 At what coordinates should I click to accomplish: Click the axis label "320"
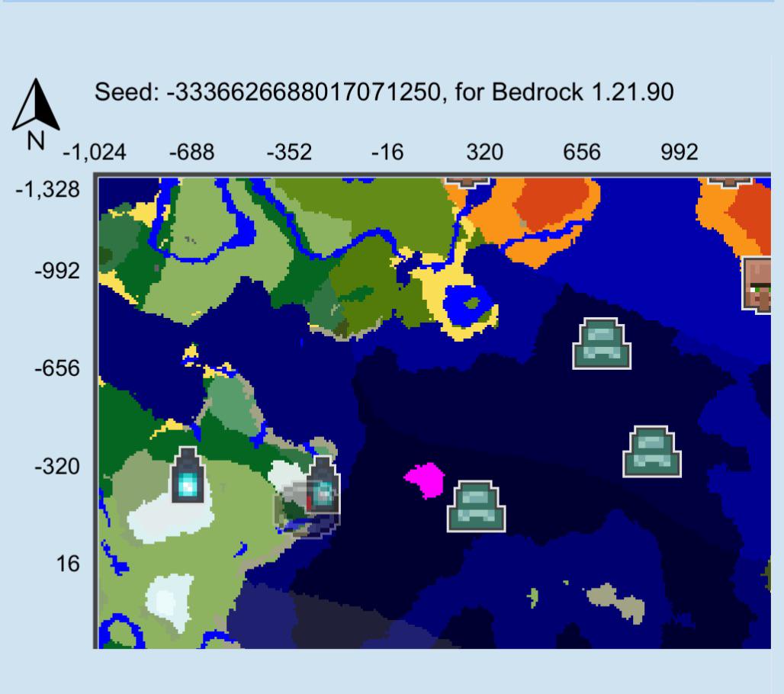(484, 152)
